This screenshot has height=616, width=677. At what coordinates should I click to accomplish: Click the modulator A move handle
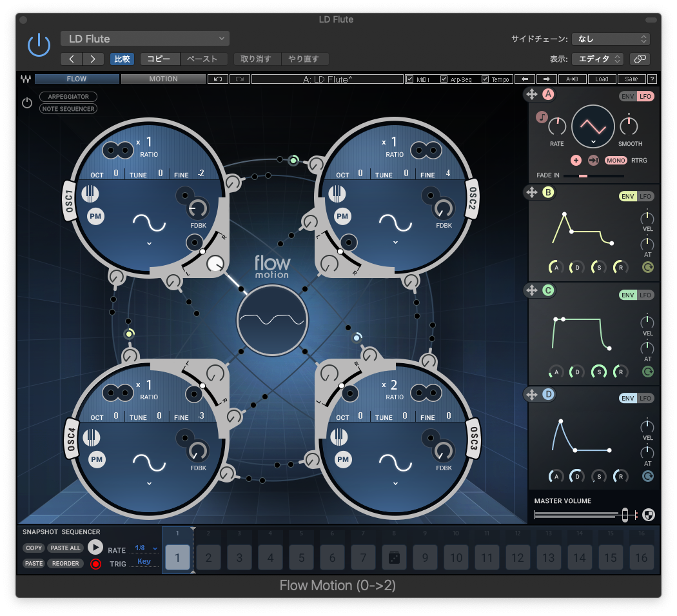click(x=531, y=94)
